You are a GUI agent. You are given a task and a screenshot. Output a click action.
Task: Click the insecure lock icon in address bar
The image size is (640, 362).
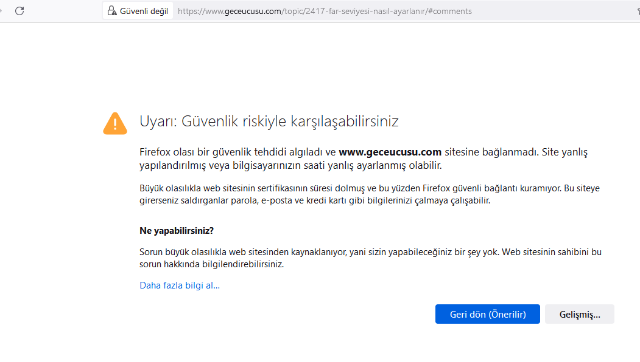112,11
